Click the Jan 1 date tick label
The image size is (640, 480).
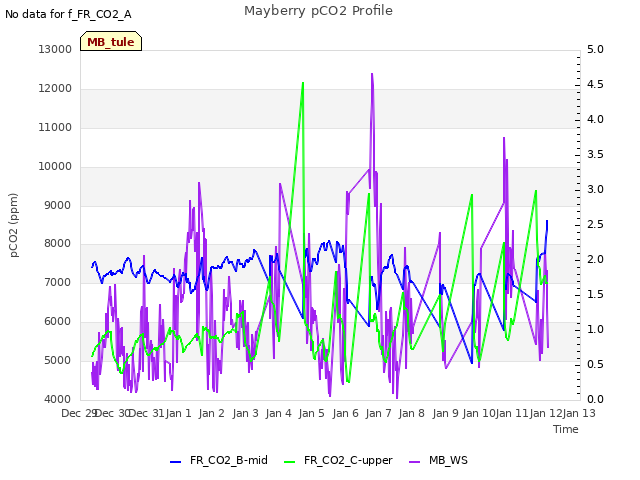pyautogui.click(x=179, y=414)
